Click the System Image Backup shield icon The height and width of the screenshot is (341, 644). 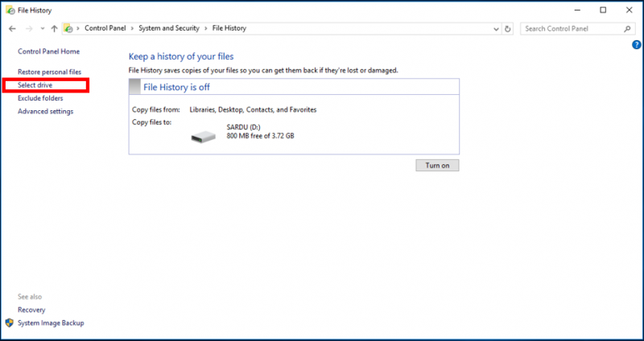(10, 323)
